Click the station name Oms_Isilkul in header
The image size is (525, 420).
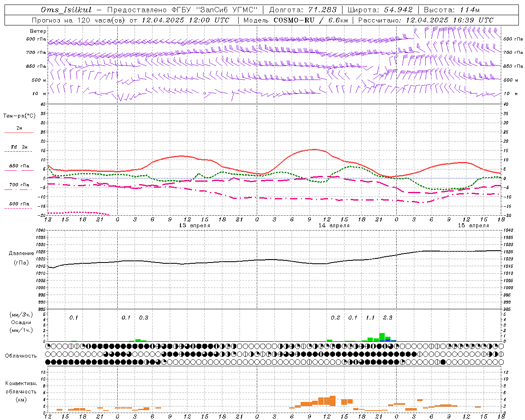tap(66, 10)
